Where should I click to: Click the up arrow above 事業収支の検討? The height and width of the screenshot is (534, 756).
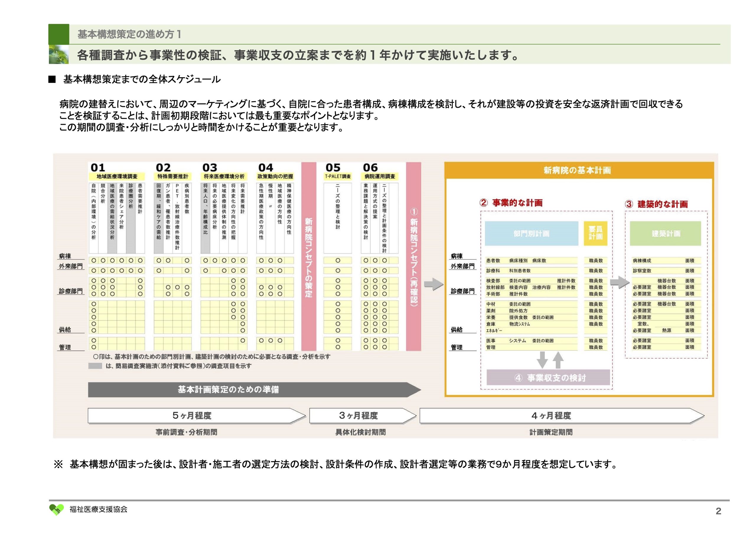[558, 360]
